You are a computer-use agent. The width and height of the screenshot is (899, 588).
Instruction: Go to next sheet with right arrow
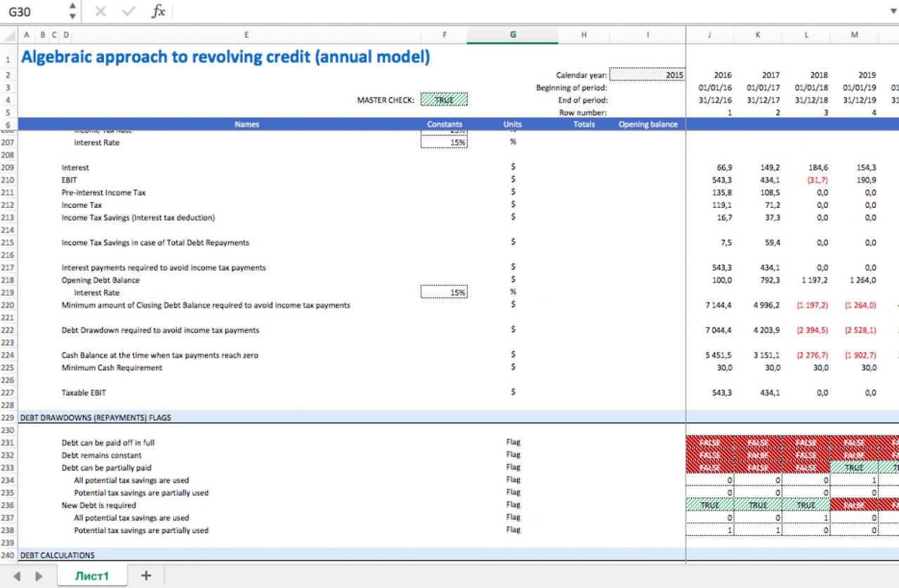pos(39,576)
